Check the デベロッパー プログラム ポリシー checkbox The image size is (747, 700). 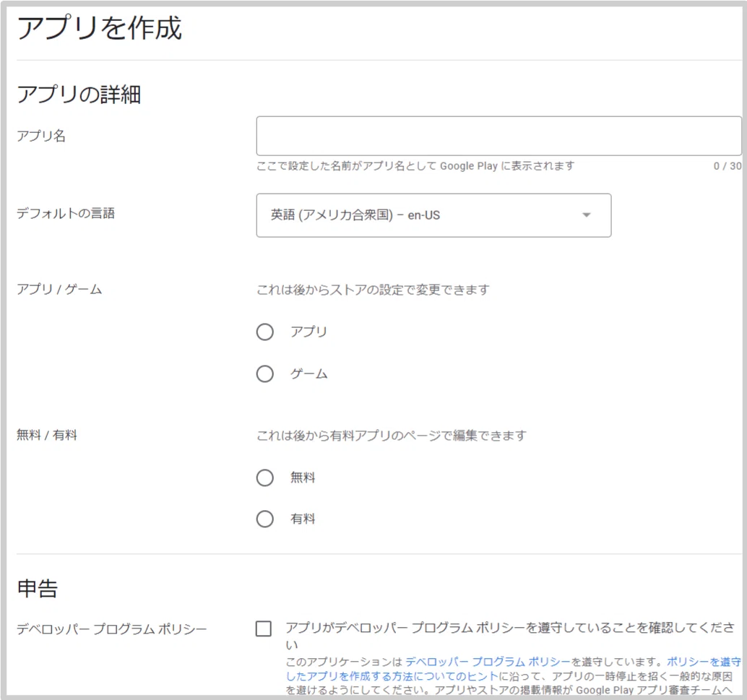click(264, 628)
